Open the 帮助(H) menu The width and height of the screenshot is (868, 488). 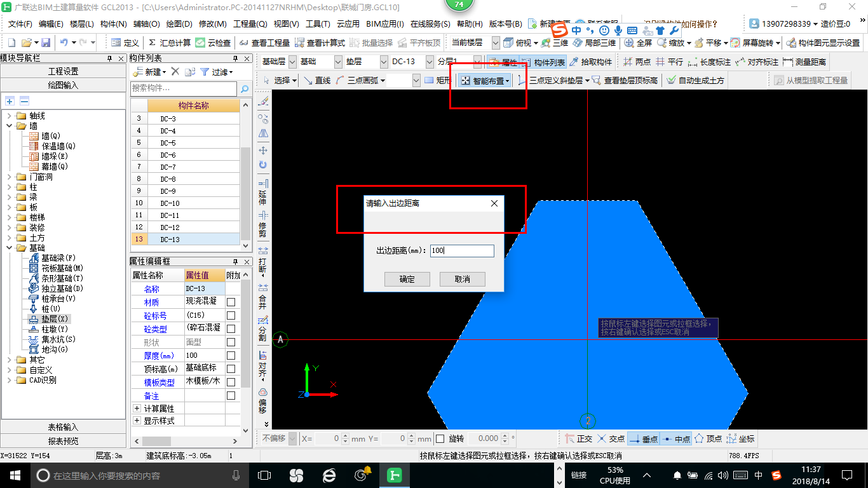click(x=470, y=24)
